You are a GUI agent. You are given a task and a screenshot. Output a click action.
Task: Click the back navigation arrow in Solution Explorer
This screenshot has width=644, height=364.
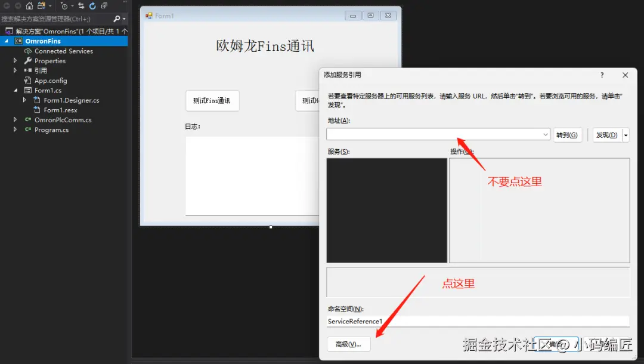[7, 6]
